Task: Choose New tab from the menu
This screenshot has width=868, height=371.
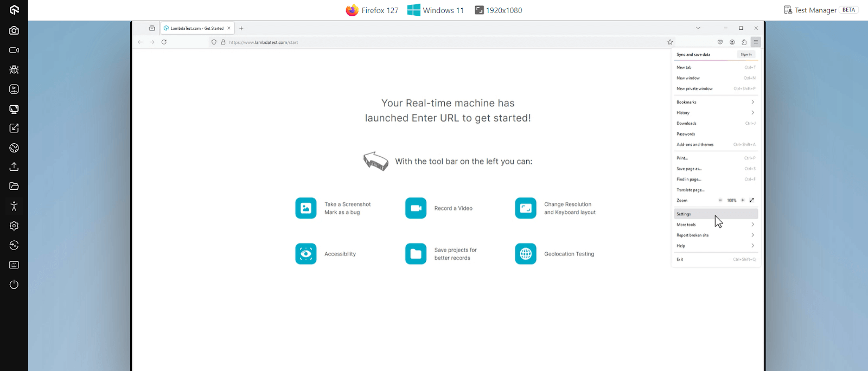Action: click(716, 67)
